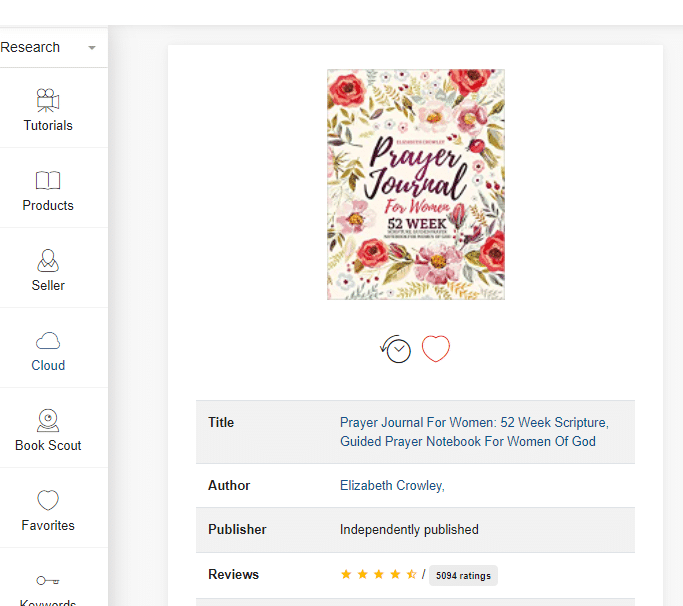Toggle the red heart favorite under cover
The width and height of the screenshot is (683, 606).
pos(436,349)
